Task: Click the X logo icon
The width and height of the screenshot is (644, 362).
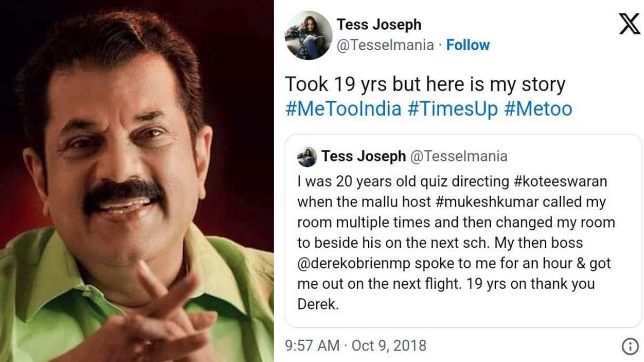Action: tap(629, 24)
